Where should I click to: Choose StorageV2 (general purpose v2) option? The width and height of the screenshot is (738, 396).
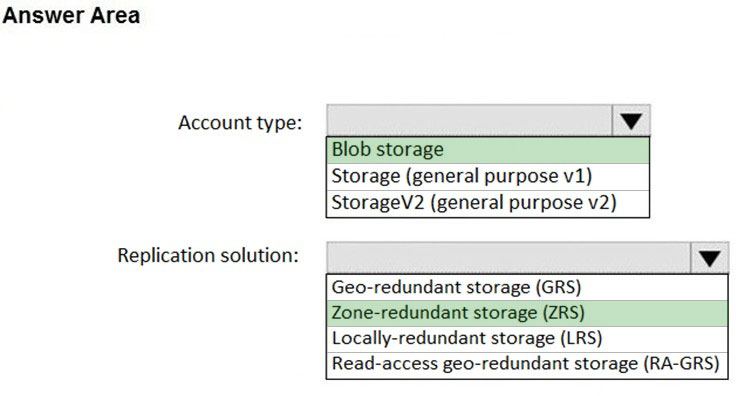(488, 203)
